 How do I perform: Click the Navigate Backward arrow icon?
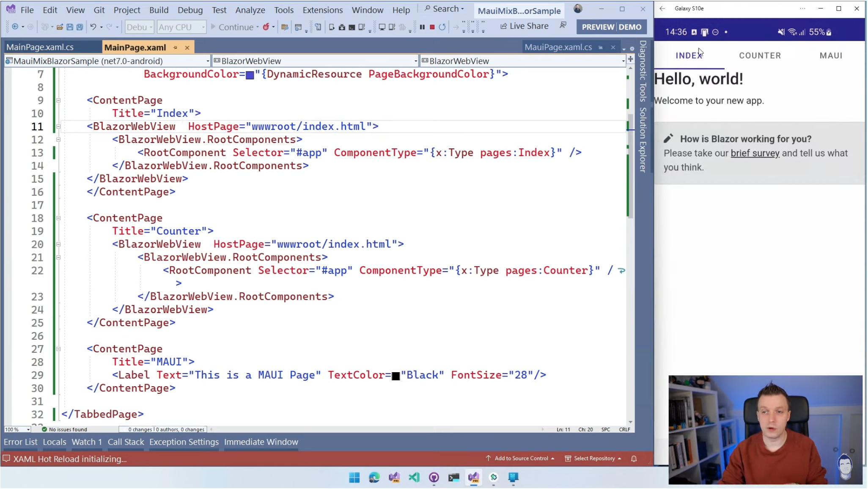15,27
